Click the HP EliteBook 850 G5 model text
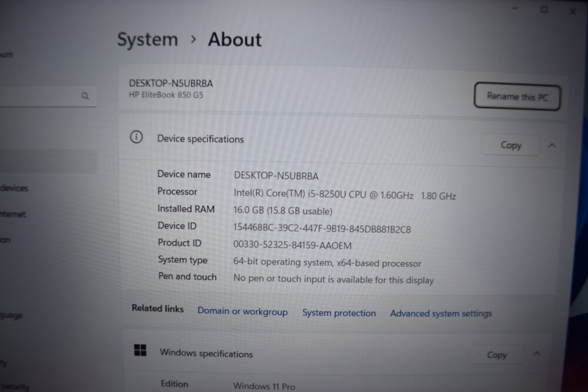The image size is (588, 392). point(166,95)
